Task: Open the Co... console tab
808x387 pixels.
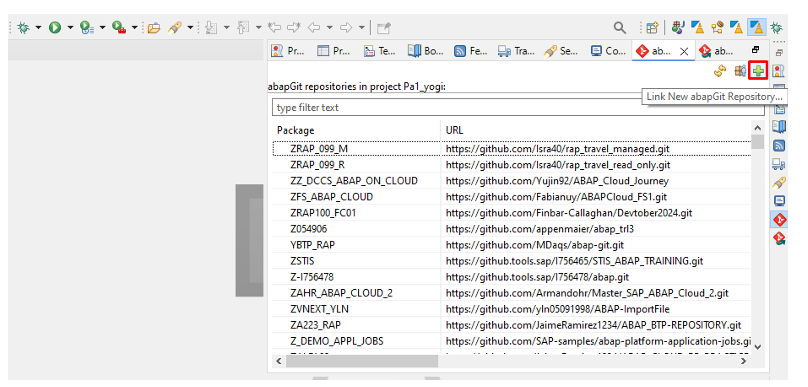Action: click(x=609, y=51)
